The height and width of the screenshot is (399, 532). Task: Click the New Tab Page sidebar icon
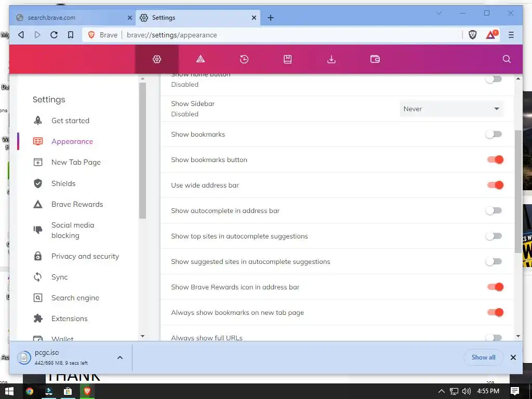click(x=38, y=162)
